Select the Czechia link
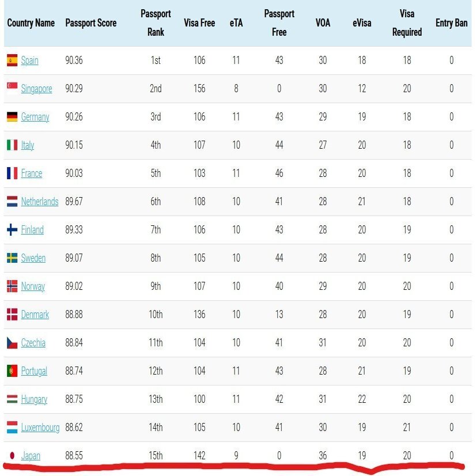 [x=33, y=342]
